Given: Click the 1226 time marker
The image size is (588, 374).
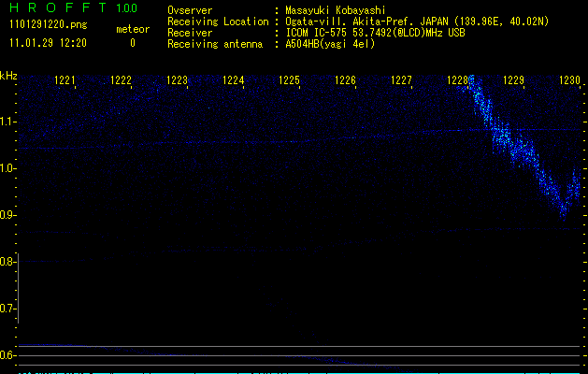Looking at the screenshot, I should click(x=345, y=79).
